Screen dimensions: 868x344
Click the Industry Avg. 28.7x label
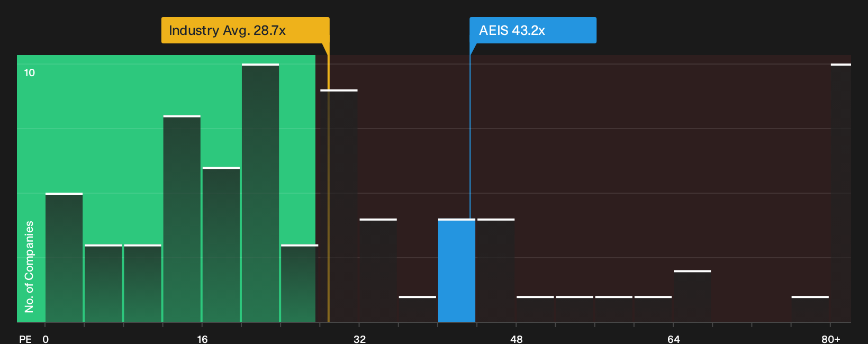[x=245, y=30]
